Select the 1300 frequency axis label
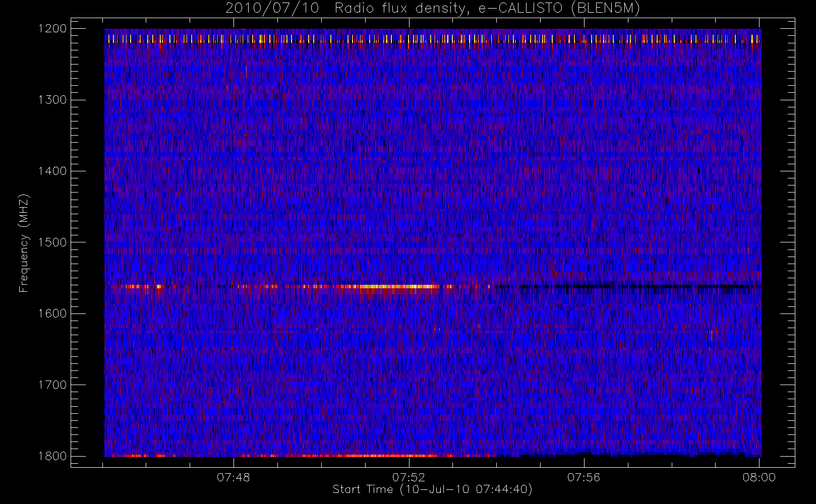816x504 pixels. [52, 100]
